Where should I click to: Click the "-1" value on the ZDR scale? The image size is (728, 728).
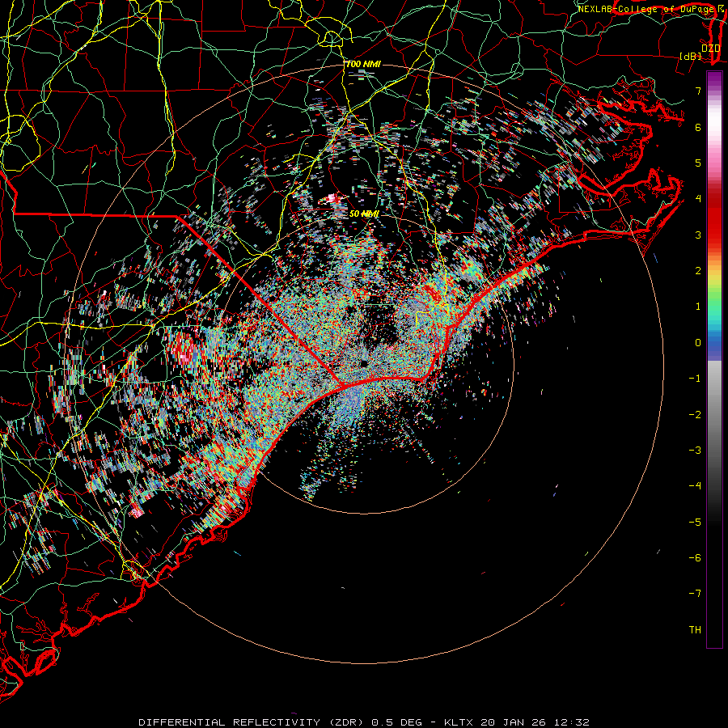pyautogui.click(x=695, y=379)
